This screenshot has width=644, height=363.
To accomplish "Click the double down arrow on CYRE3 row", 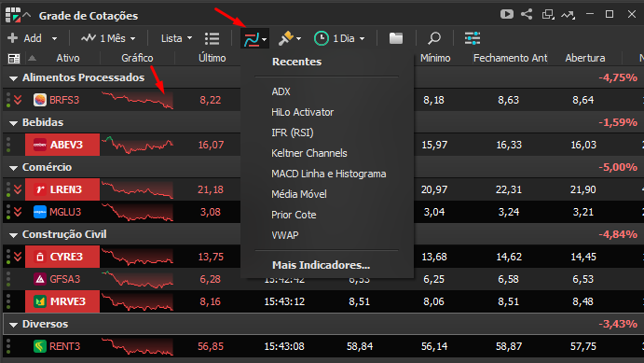I will pyautogui.click(x=18, y=257).
